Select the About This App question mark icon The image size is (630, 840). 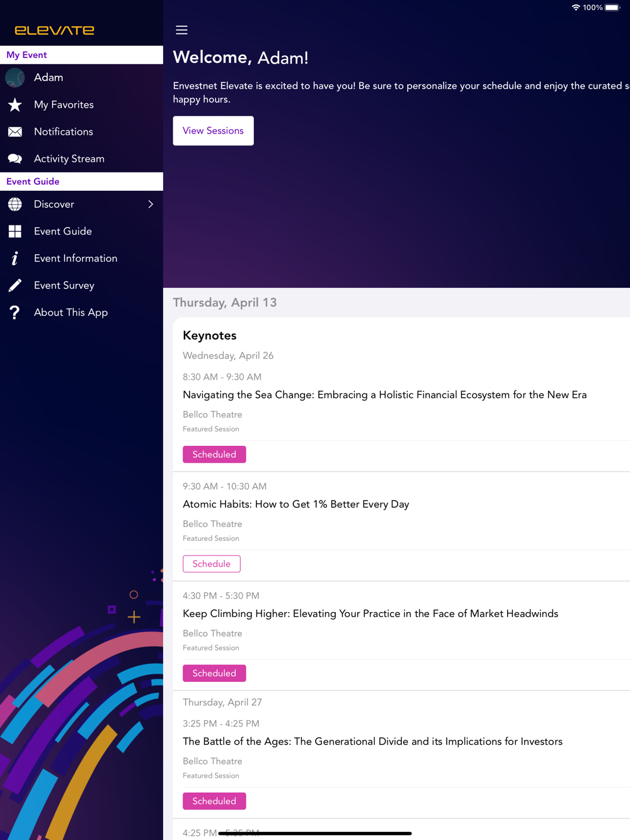tap(15, 312)
